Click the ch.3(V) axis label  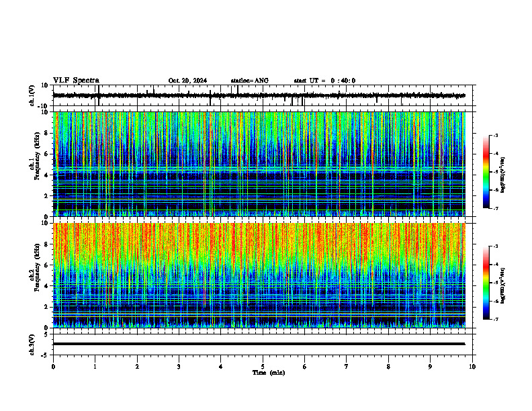[32, 345]
